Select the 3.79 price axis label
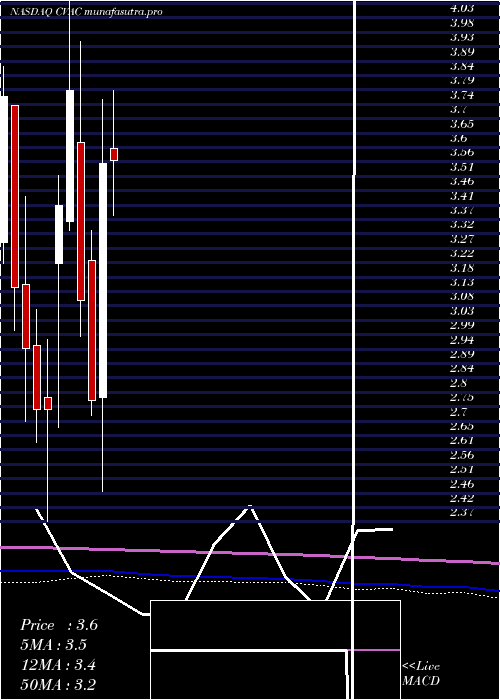500x700 pixels. [x=462, y=80]
